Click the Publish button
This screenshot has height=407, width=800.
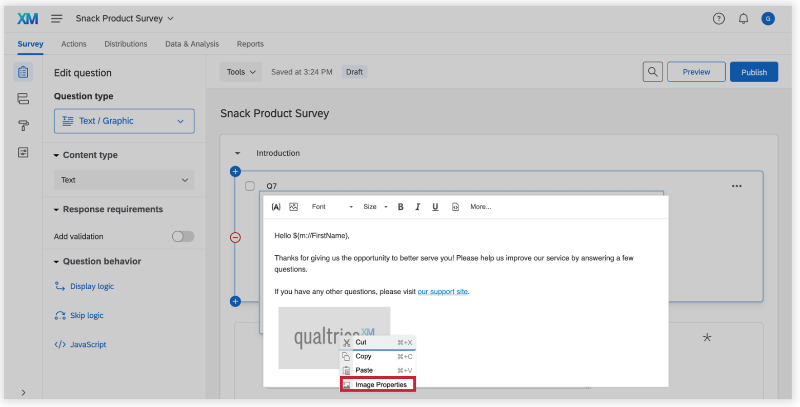(753, 72)
